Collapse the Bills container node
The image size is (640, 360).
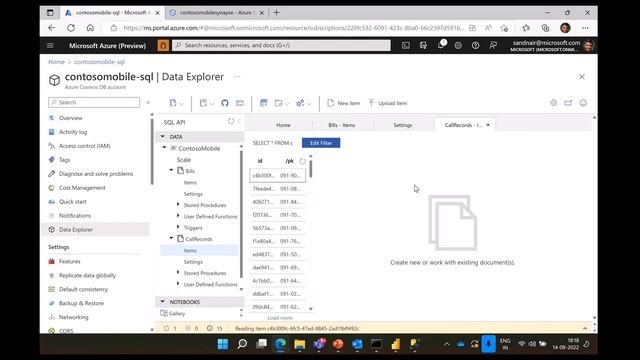[171, 170]
